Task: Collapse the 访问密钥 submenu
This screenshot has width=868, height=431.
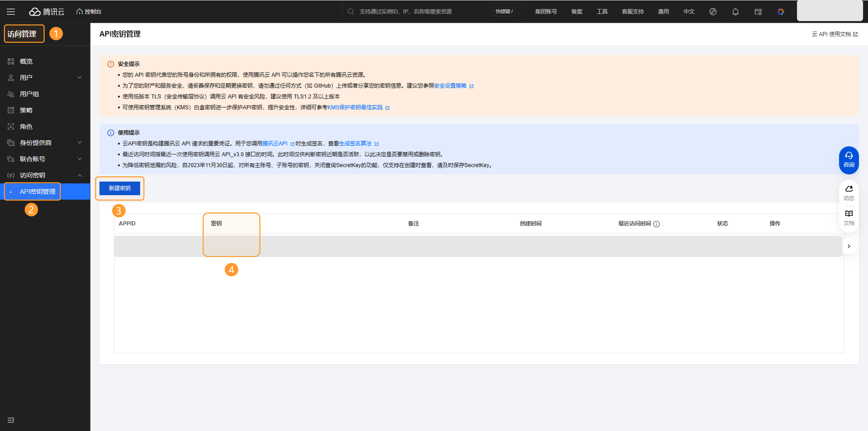Action: tap(79, 175)
